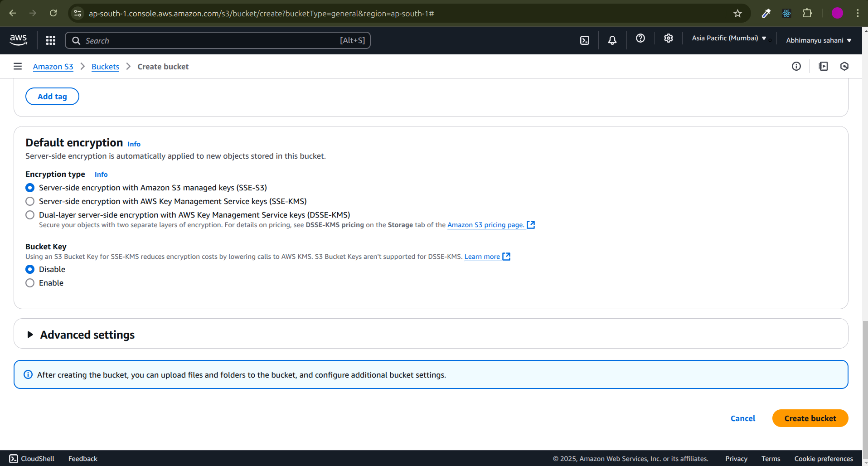Expand the Advanced settings section
The image size is (868, 466).
30,335
